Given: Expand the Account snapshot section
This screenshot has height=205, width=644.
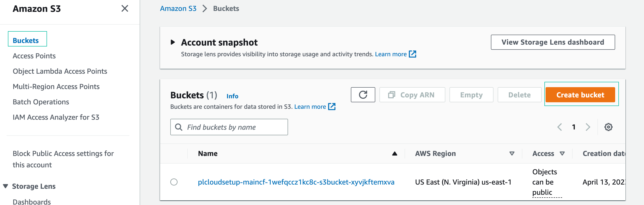Looking at the screenshot, I should coord(173,42).
